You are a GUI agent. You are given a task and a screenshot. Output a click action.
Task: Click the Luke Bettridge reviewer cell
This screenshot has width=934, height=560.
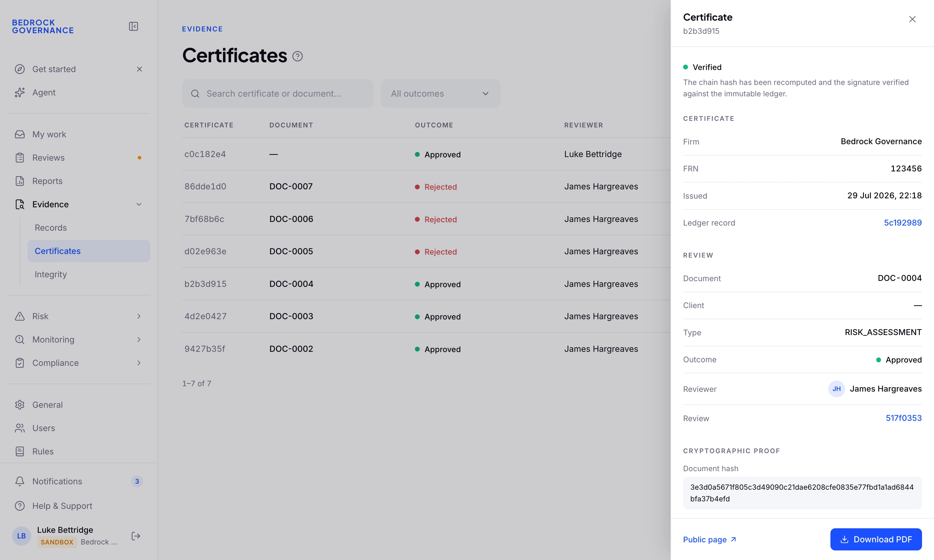[x=593, y=154]
